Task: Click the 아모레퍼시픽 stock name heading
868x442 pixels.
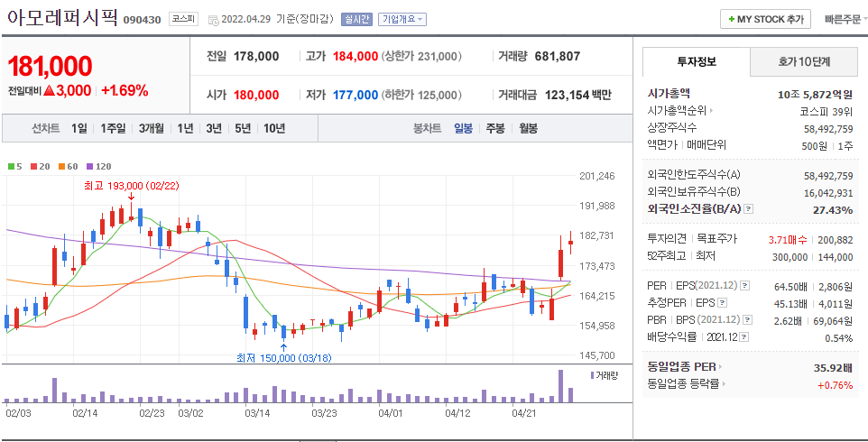Action: click(62, 16)
